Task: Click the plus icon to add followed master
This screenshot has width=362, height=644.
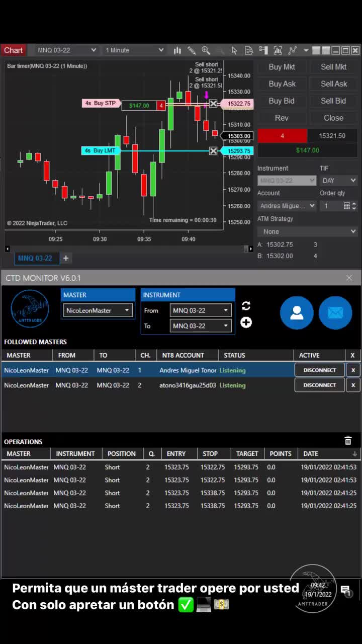Action: (246, 323)
